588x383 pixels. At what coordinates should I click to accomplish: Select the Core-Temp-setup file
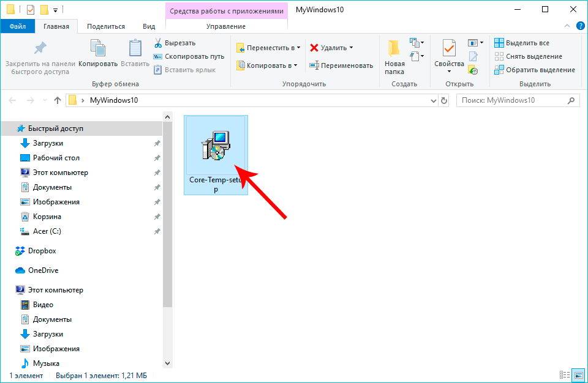(216, 155)
